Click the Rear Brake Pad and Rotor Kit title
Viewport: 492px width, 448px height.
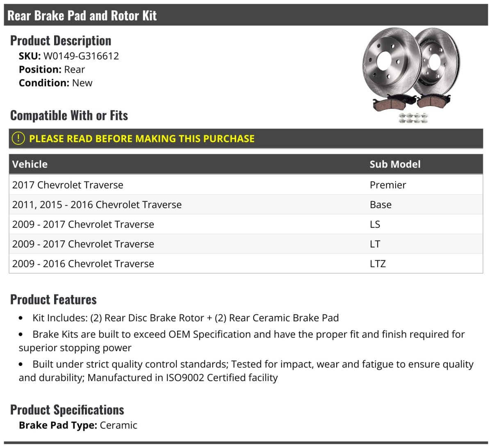point(82,16)
